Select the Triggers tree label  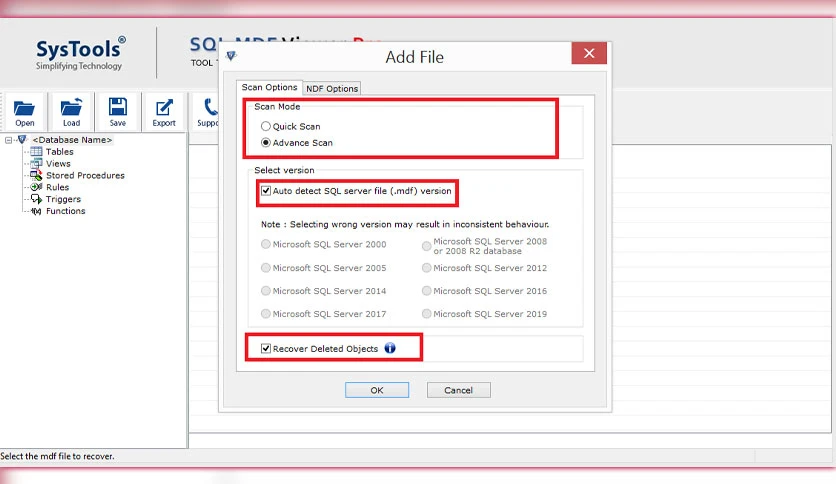[63, 199]
